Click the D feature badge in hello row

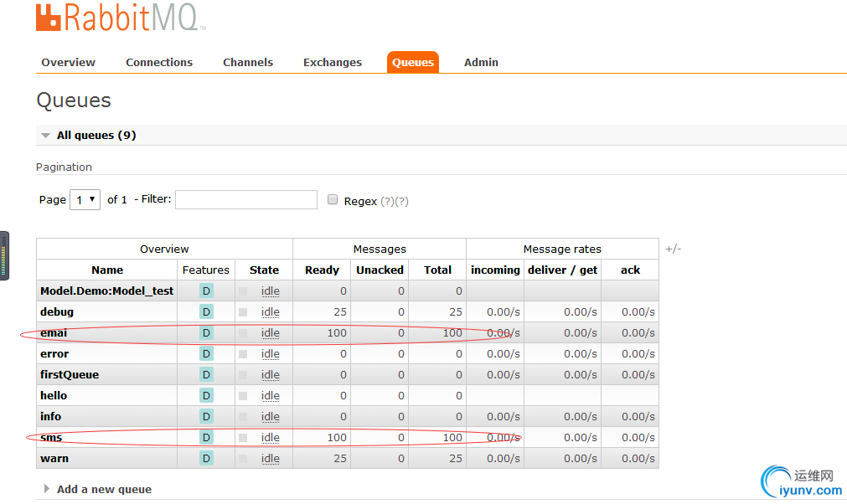click(206, 395)
